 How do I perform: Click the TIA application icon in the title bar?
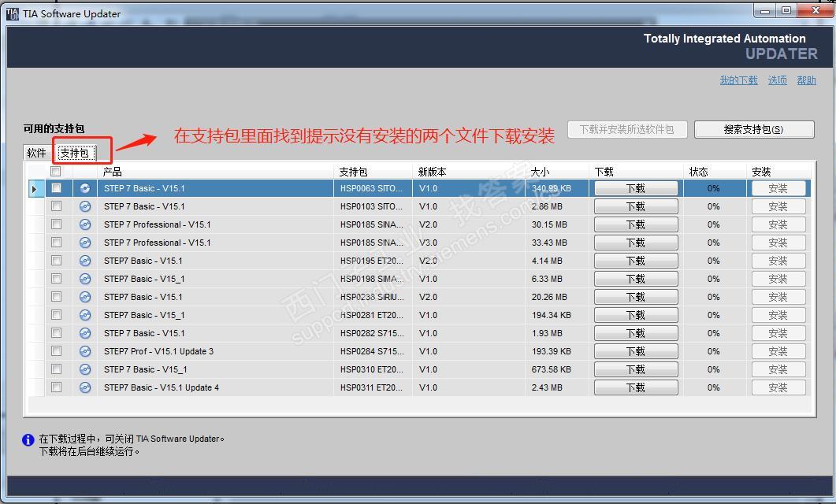coord(13,14)
